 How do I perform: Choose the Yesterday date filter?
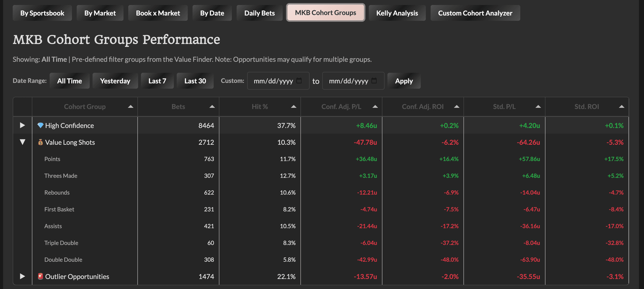(115, 81)
